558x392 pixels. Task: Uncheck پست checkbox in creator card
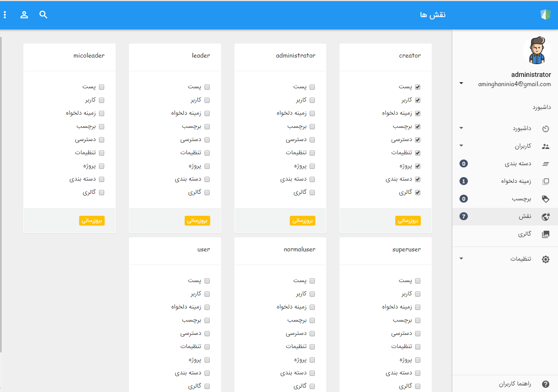click(418, 87)
